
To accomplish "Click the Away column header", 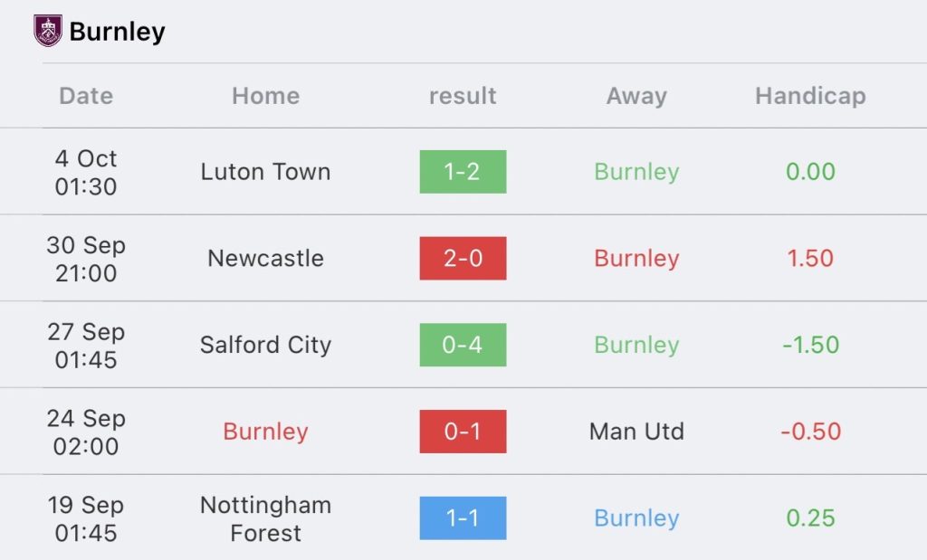I will (x=636, y=96).
